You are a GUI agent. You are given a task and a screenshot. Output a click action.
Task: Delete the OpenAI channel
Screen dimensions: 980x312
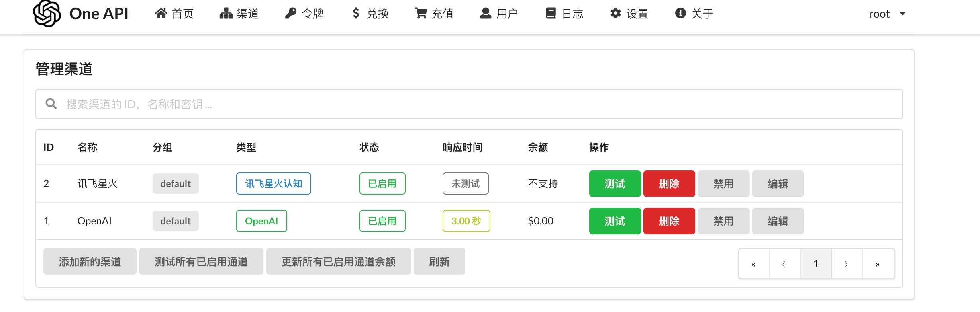pyautogui.click(x=669, y=221)
